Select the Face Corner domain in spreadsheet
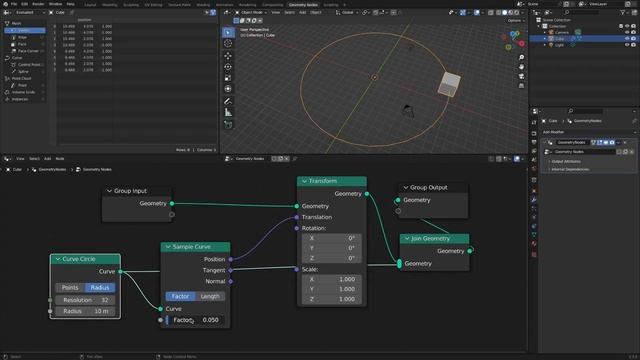Viewport: 640px width, 360px height. [x=24, y=51]
